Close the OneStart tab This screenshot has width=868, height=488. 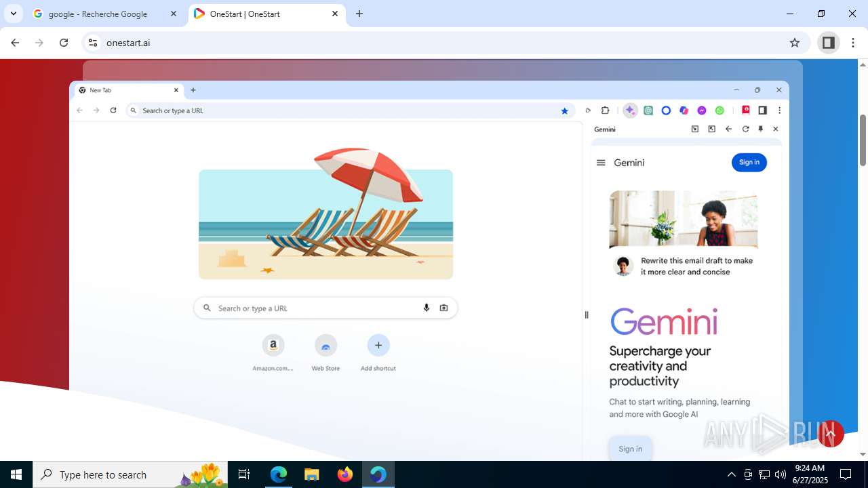pos(335,14)
